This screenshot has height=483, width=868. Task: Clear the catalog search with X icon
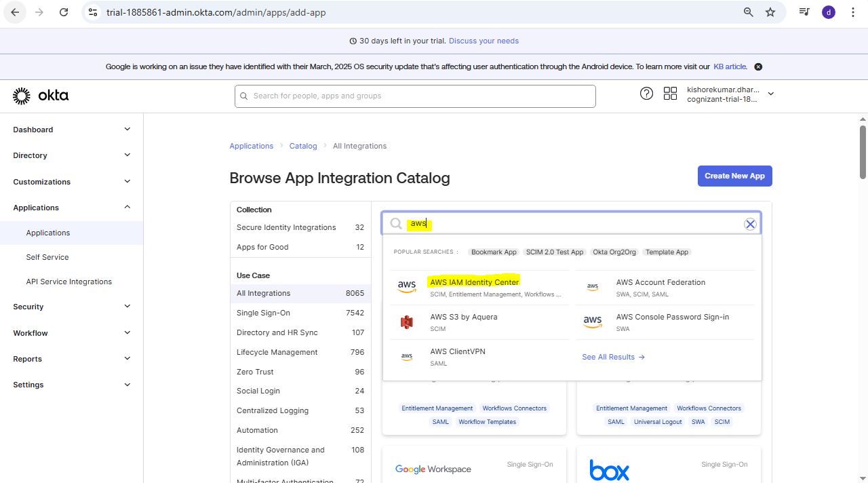(x=750, y=224)
